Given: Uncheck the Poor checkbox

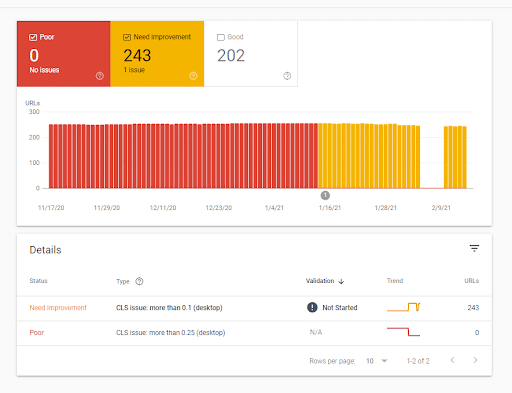Looking at the screenshot, I should click(x=33, y=37).
